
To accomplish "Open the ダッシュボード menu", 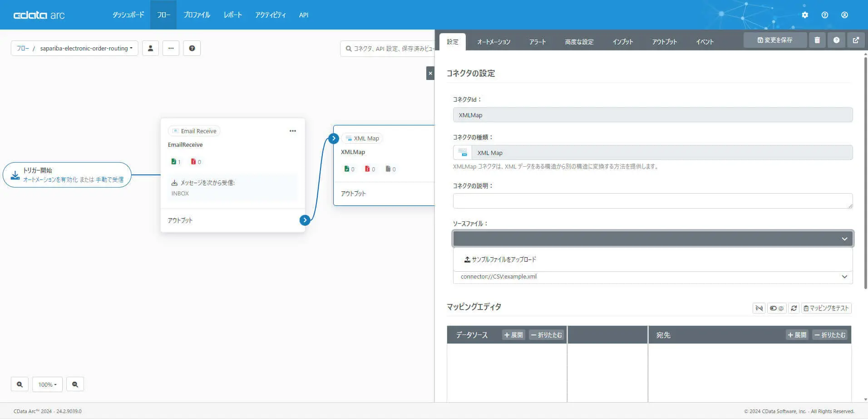I will pyautogui.click(x=128, y=15).
